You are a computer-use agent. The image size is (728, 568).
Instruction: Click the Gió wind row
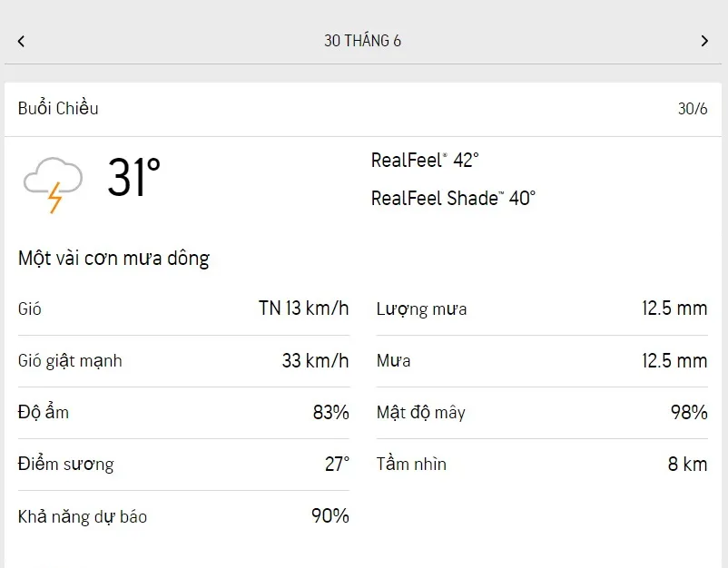point(183,308)
